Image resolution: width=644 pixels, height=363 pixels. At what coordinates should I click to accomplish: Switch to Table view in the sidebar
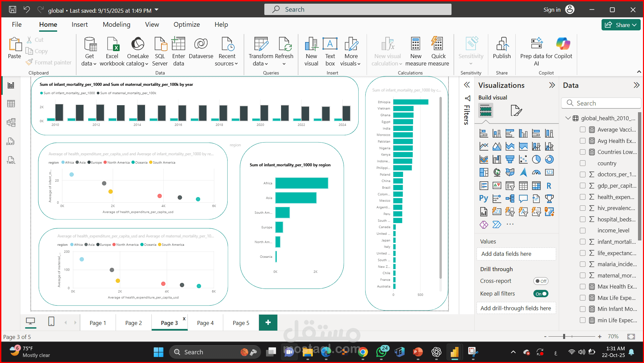(11, 104)
